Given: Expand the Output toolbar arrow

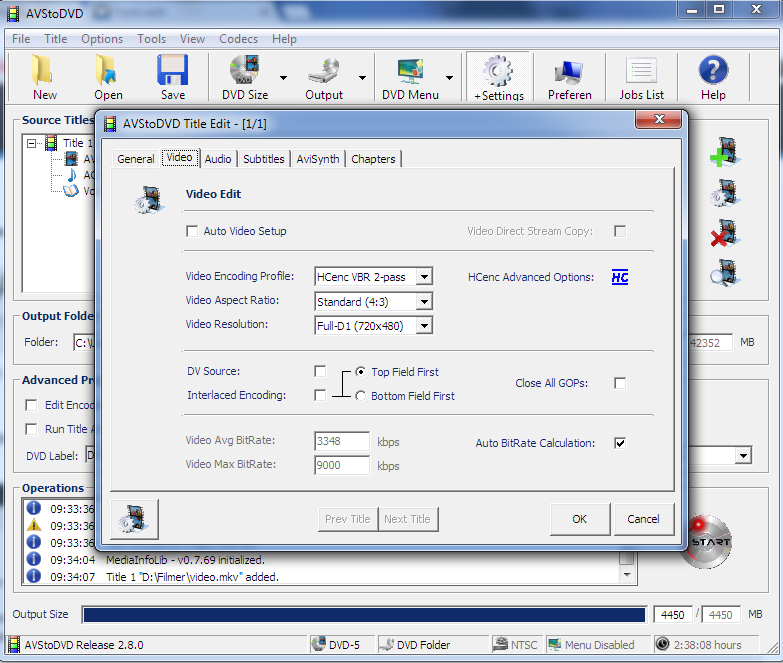Looking at the screenshot, I should 362,77.
